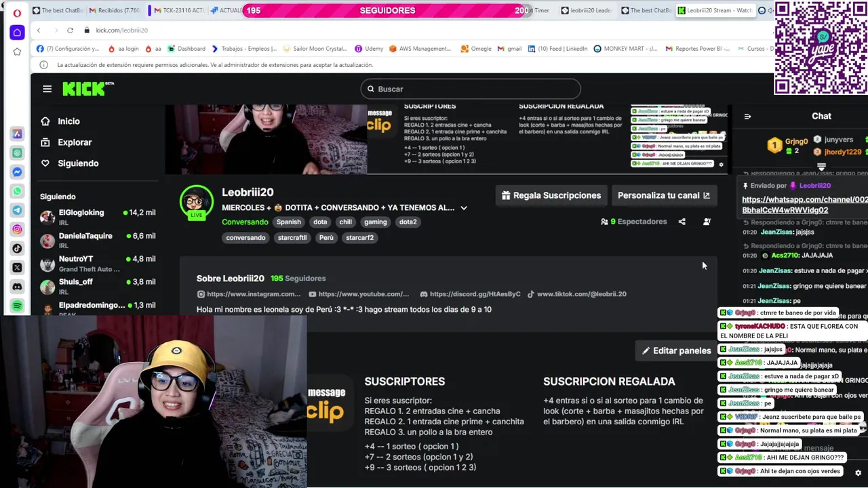
Task: Share the channel icon
Action: click(682, 222)
